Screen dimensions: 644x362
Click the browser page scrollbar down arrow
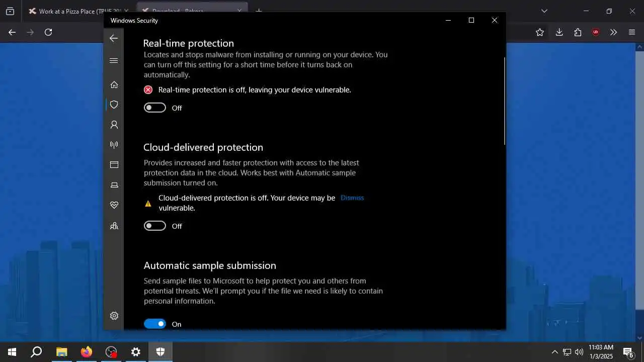pyautogui.click(x=640, y=338)
